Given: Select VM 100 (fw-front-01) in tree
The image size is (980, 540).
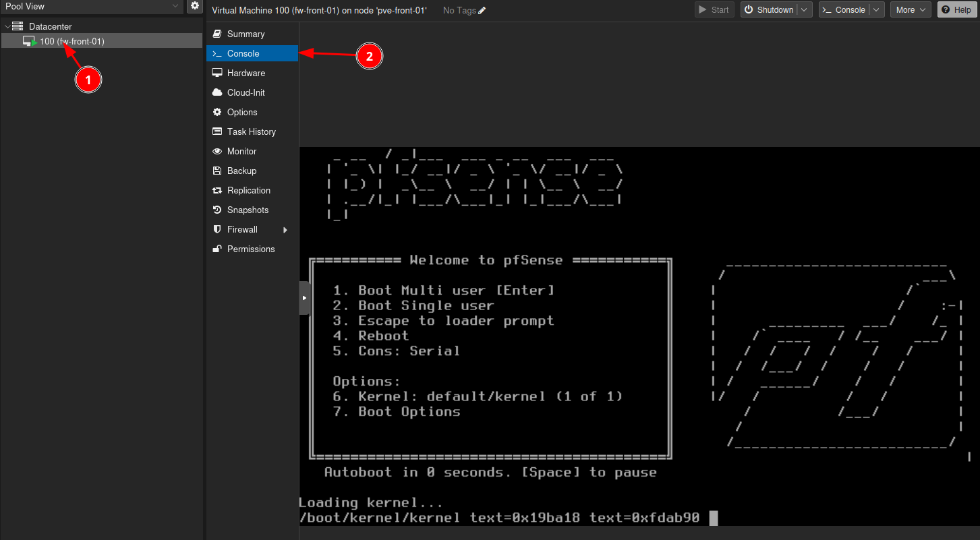Looking at the screenshot, I should 71,41.
